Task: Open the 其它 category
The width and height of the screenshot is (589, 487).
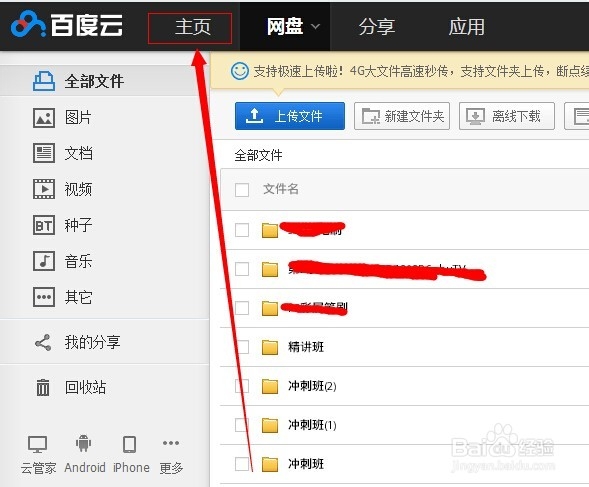Action: coord(78,297)
